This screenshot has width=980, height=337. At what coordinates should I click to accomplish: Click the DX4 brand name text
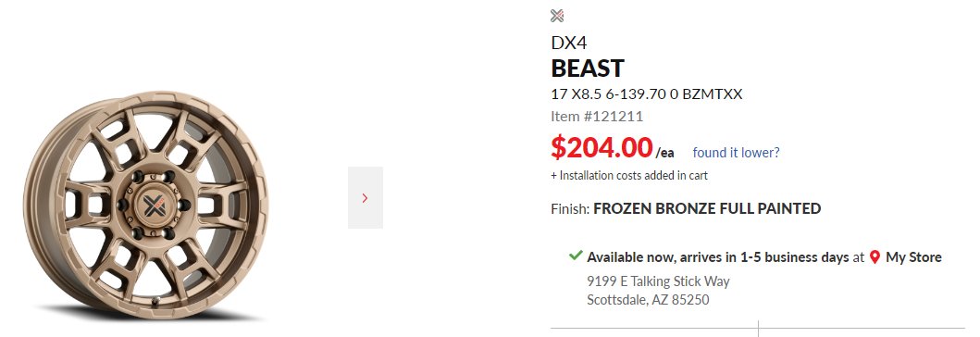(x=569, y=43)
